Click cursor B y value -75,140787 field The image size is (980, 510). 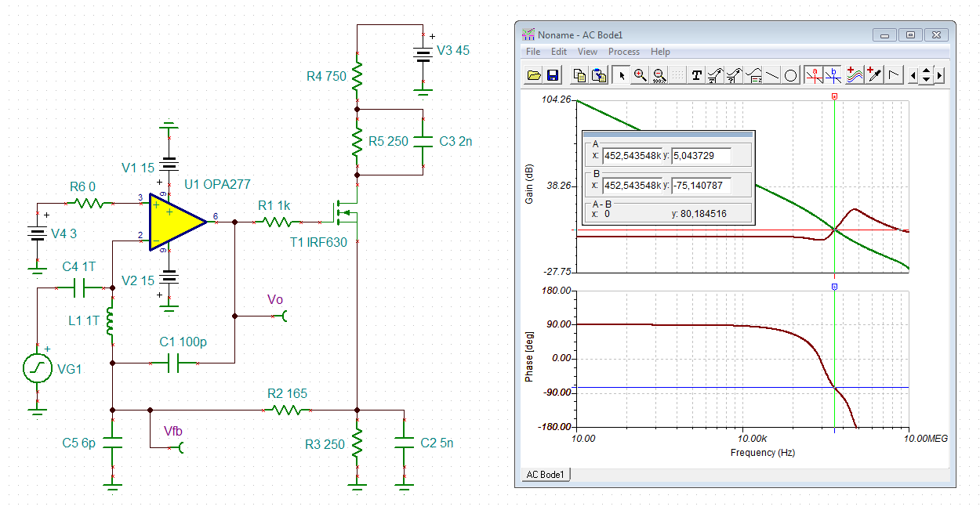[x=702, y=186]
